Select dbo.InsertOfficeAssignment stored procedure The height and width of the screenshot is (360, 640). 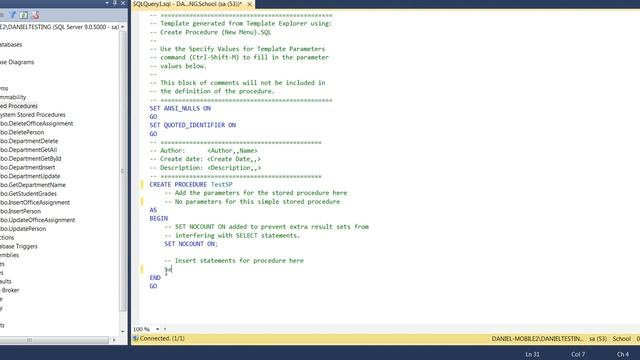click(35, 202)
